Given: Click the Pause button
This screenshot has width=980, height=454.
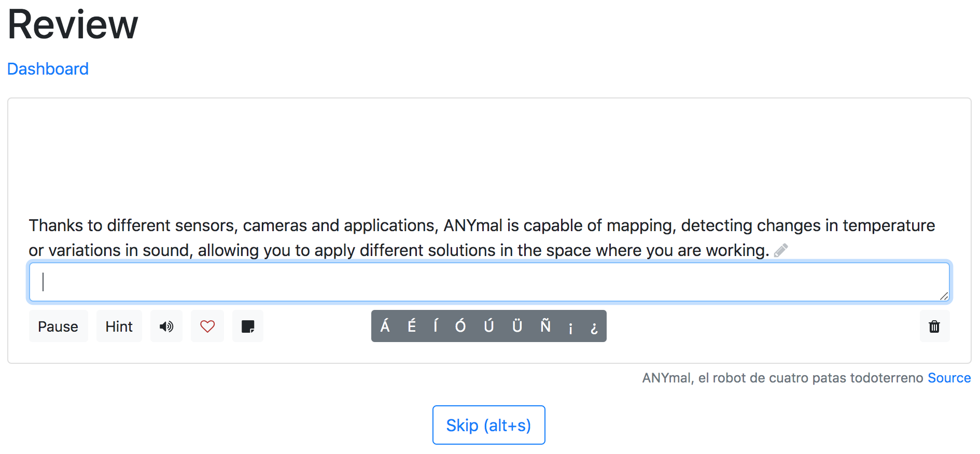Looking at the screenshot, I should [x=58, y=327].
